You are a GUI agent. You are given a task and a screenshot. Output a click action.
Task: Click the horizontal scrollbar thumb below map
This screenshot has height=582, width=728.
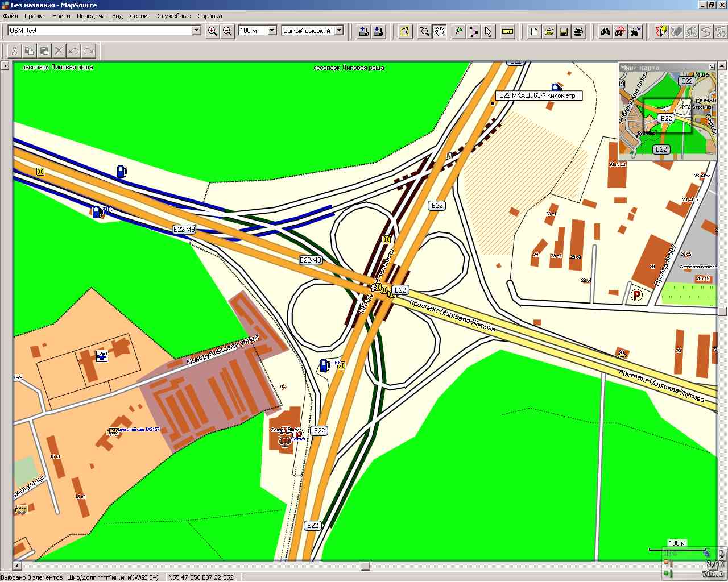(x=366, y=566)
